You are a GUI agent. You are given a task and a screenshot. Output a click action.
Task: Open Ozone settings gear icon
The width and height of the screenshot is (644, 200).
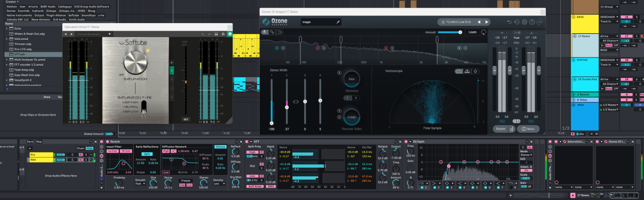tap(524, 22)
